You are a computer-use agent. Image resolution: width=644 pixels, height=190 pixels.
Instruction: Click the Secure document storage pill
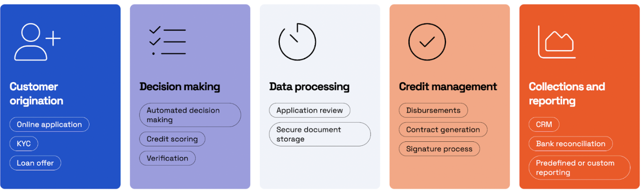coord(320,134)
